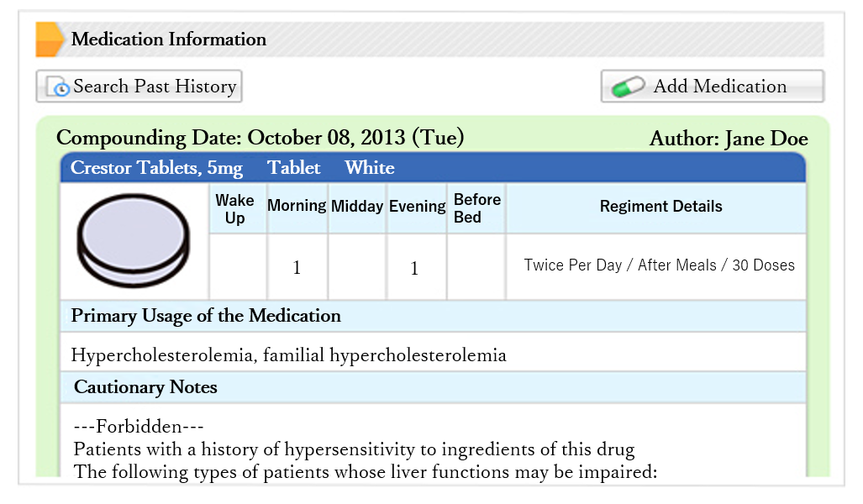Click the White color label
The width and height of the screenshot is (863, 504).
(x=369, y=167)
